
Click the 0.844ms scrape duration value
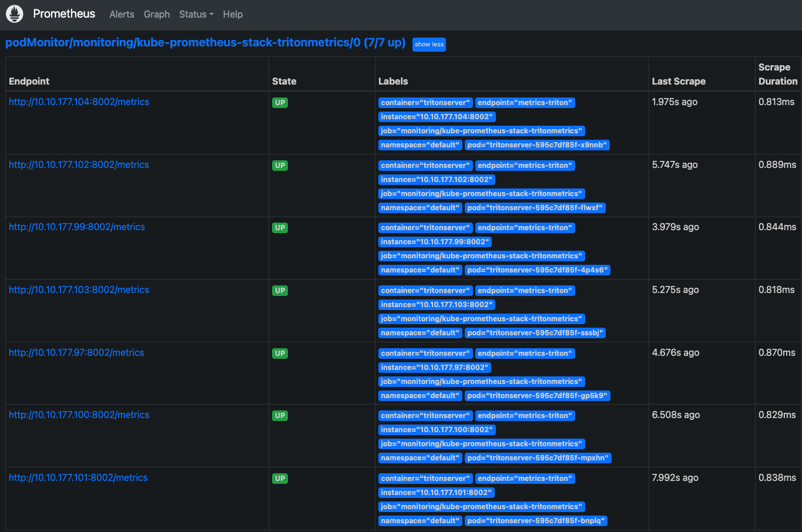tap(777, 227)
